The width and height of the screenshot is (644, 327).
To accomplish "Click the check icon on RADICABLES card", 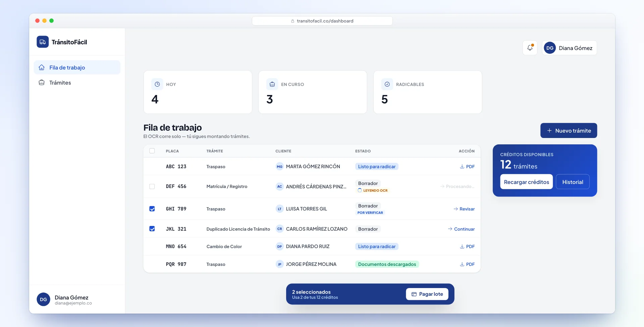I will click(x=387, y=84).
